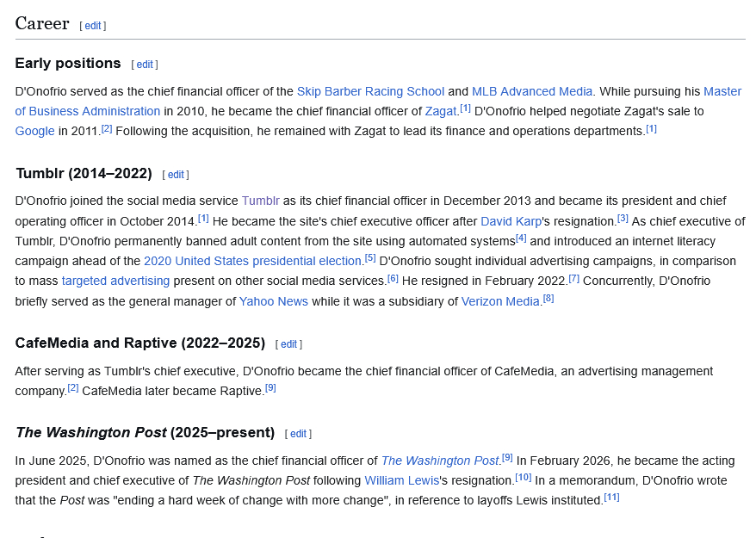Open the Yahoo News link

click(273, 301)
